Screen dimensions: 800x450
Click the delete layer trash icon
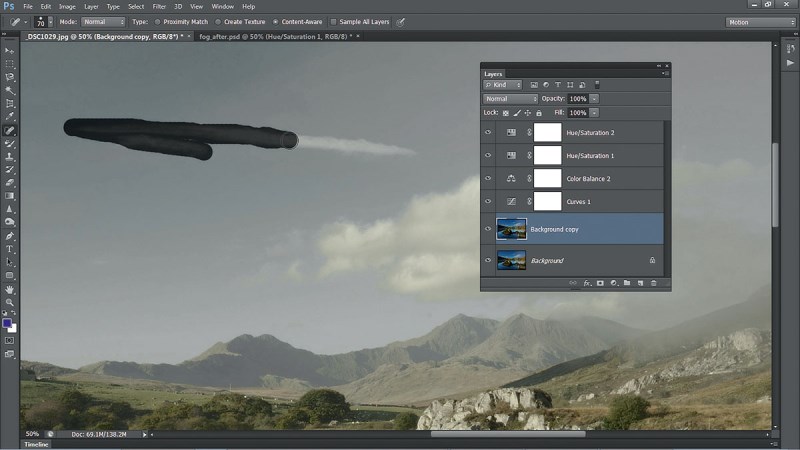(x=654, y=283)
